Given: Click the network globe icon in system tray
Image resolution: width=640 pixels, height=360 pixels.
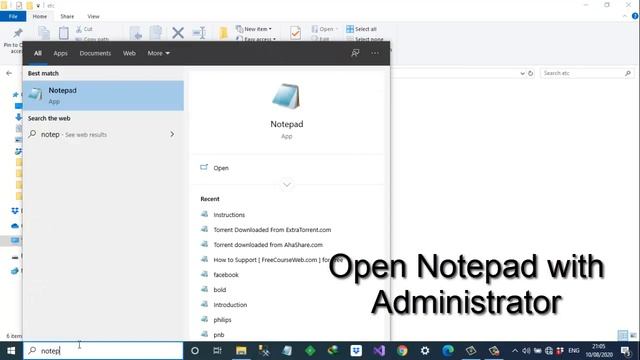Looking at the screenshot, I should tap(549, 351).
